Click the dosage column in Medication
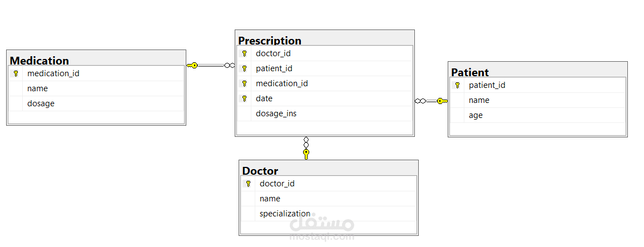The width and height of the screenshot is (644, 247). point(41,103)
